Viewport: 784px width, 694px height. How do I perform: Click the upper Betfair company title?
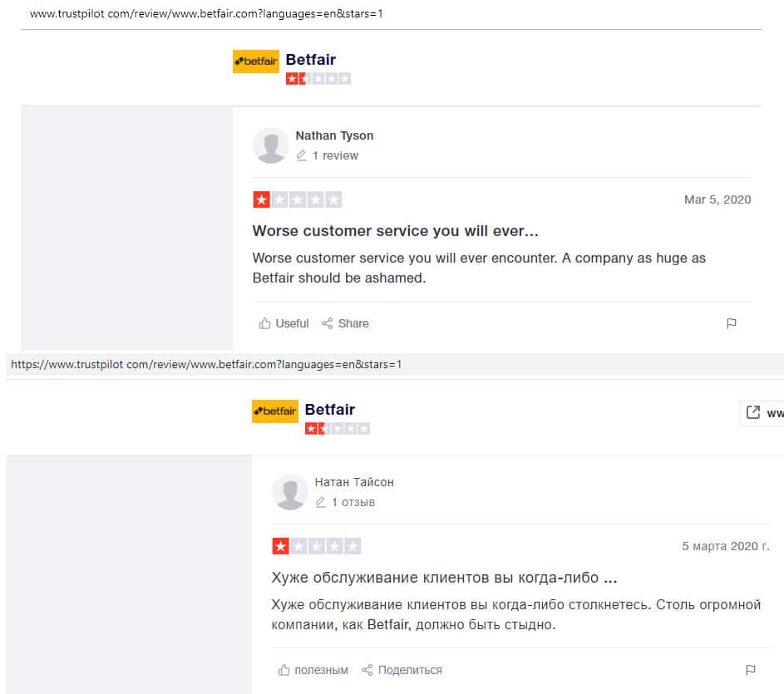(310, 60)
